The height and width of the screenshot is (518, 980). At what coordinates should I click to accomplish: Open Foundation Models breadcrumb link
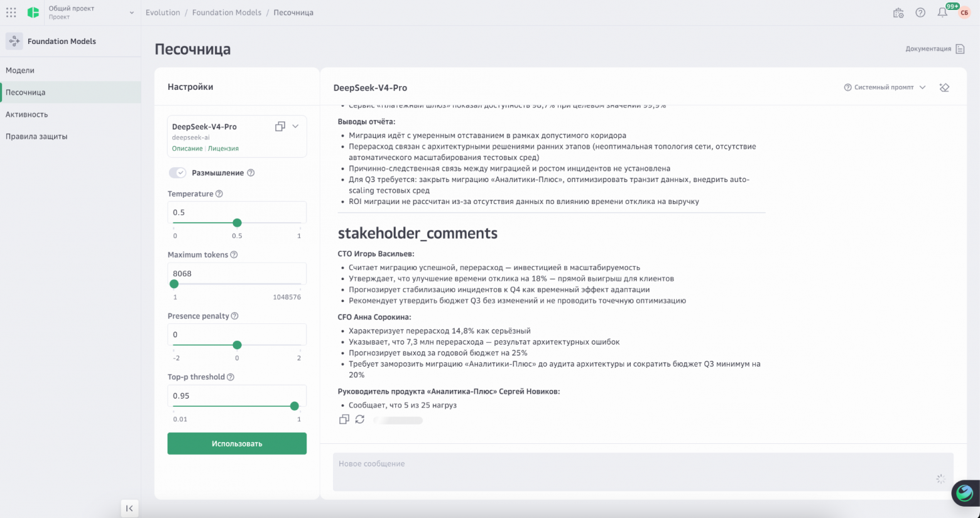click(227, 13)
